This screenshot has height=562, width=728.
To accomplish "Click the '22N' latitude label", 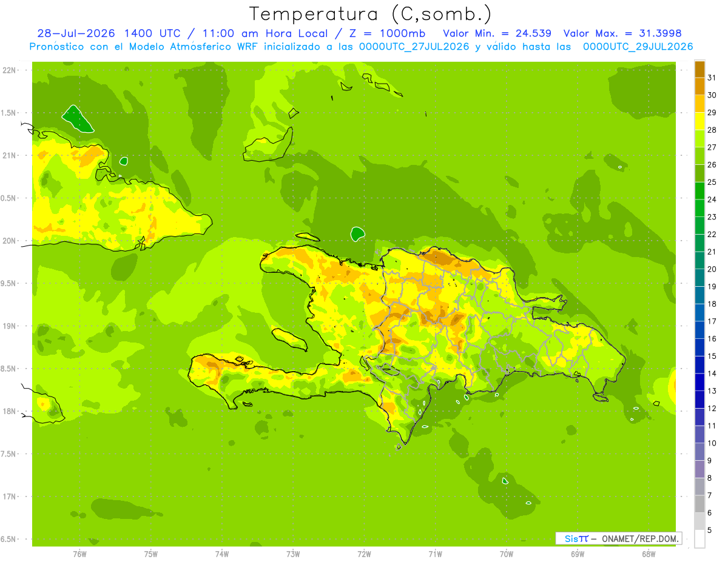I will click(10, 70).
